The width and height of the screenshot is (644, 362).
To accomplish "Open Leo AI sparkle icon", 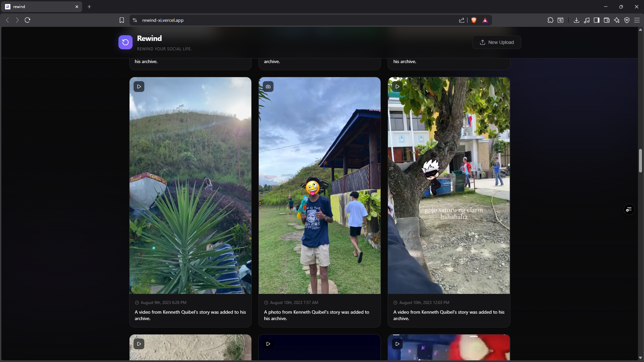I will (x=617, y=20).
